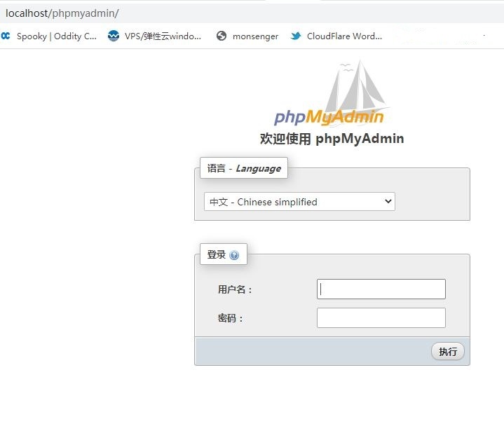The width and height of the screenshot is (504, 424).
Task: Click the 登录 legend text
Action: click(x=216, y=254)
